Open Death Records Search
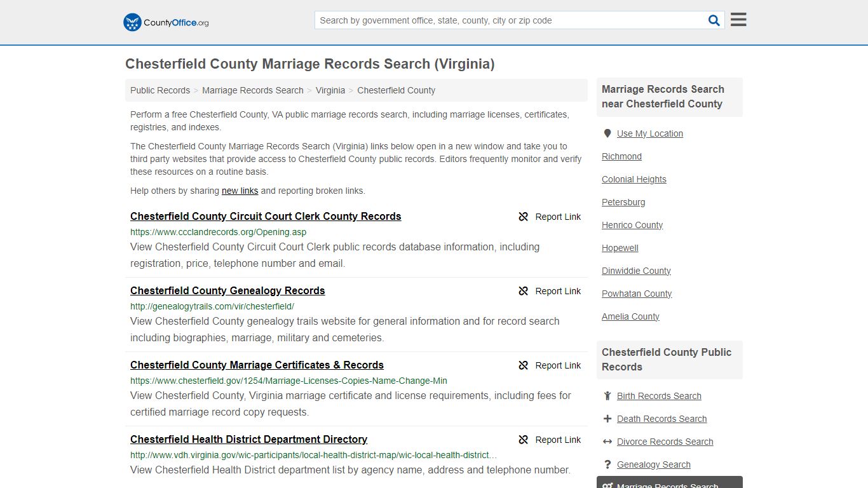This screenshot has height=488, width=868. (x=661, y=419)
